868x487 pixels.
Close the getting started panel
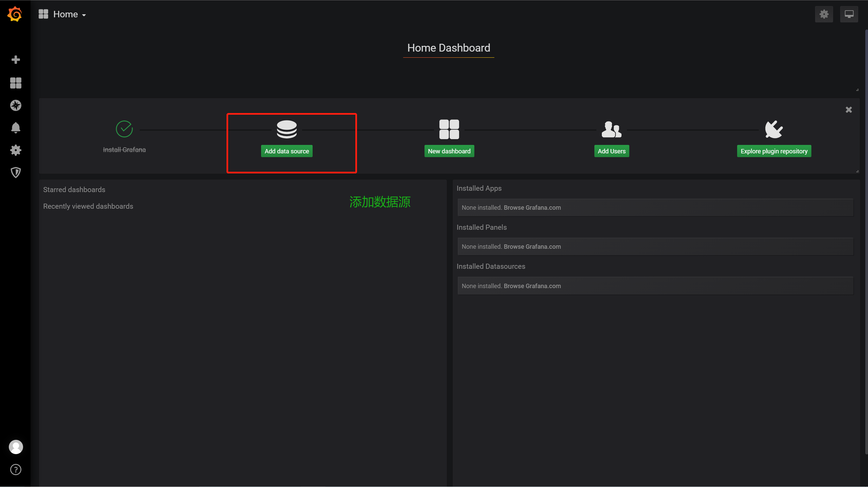tap(849, 110)
